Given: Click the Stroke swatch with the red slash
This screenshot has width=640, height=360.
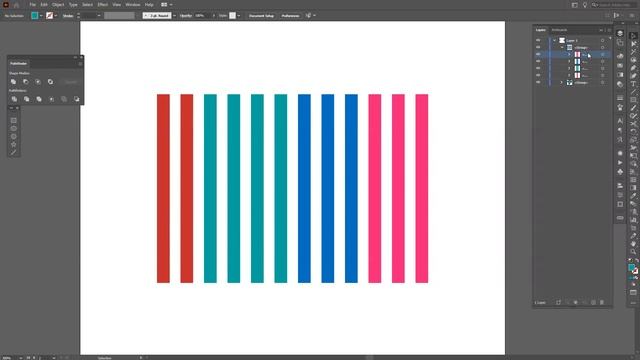Looking at the screenshot, I should 49,16.
